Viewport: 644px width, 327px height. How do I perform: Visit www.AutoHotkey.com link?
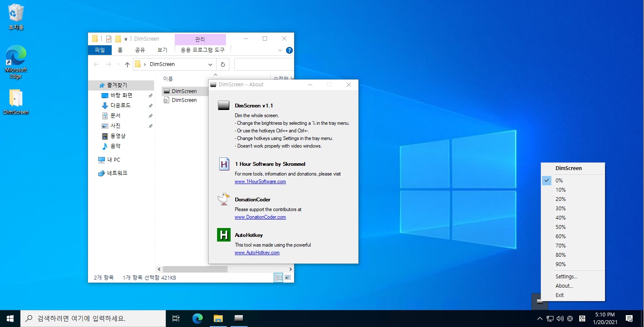[257, 253]
